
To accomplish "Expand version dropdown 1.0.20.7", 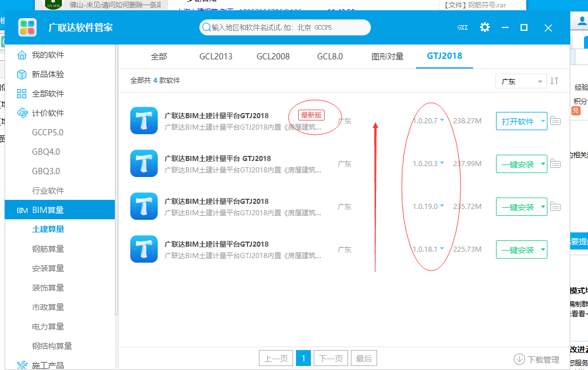I will [x=442, y=120].
